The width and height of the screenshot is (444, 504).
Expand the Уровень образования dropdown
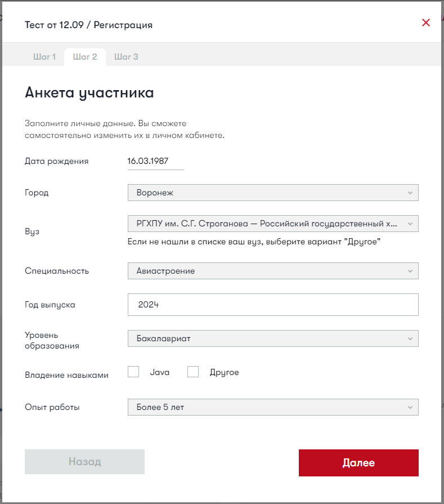pos(273,338)
